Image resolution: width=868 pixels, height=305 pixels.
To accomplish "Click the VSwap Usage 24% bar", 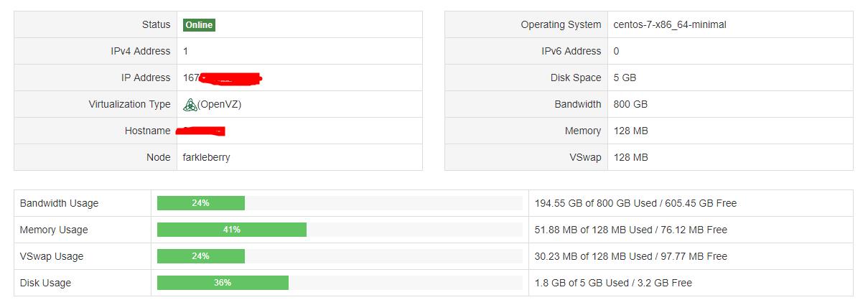I will pyautogui.click(x=201, y=256).
